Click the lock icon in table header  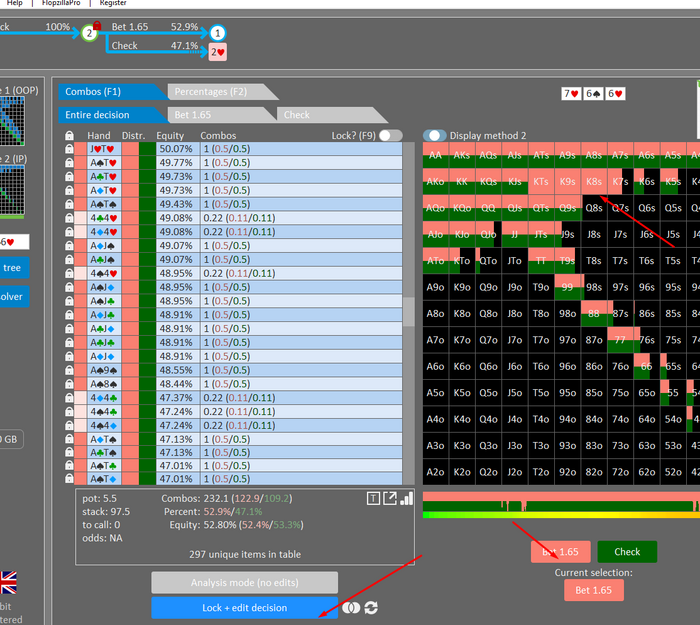pyautogui.click(x=69, y=136)
